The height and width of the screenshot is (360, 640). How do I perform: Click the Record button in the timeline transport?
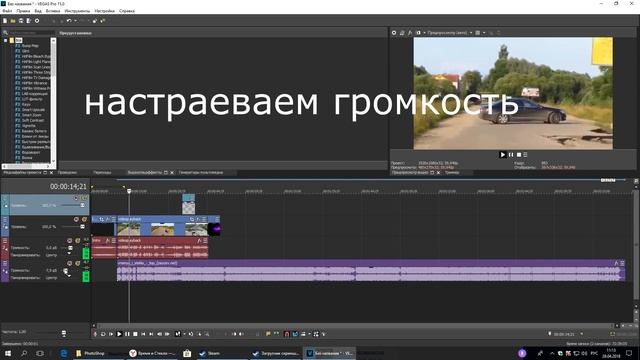[x=96, y=334]
